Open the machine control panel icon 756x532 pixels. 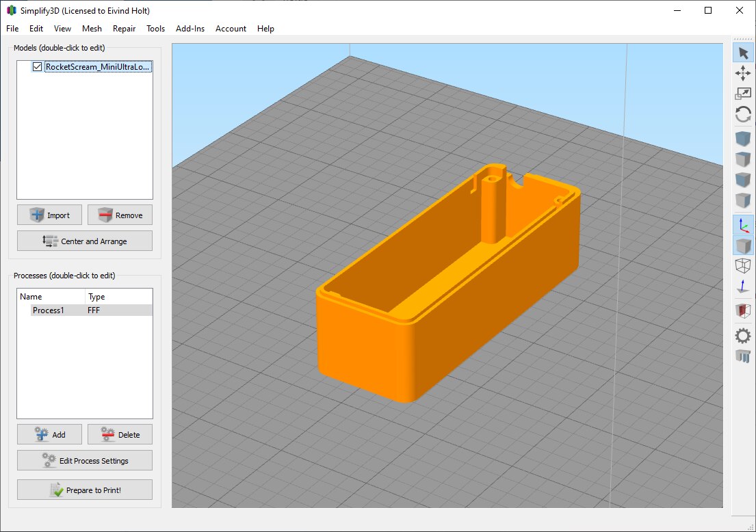click(x=743, y=356)
